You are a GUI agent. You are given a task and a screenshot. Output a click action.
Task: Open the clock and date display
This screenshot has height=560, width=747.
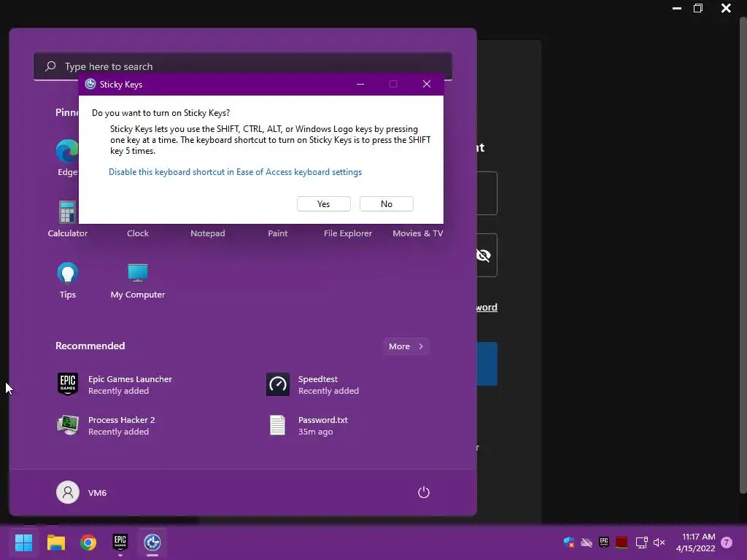(x=695, y=542)
